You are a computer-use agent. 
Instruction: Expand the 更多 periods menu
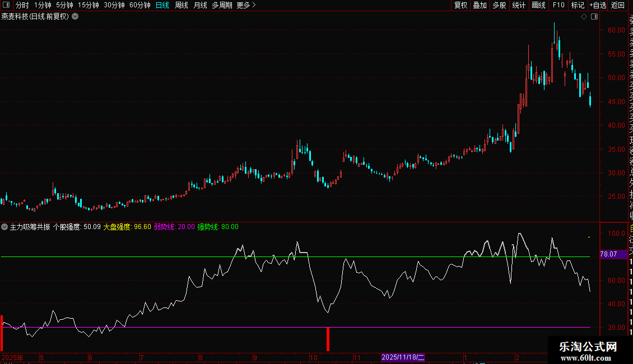click(246, 5)
